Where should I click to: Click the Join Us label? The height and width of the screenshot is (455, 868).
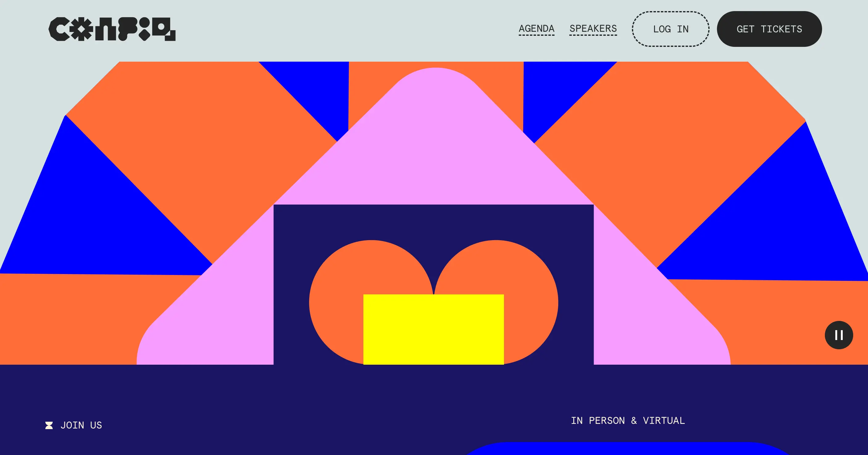pos(81,425)
